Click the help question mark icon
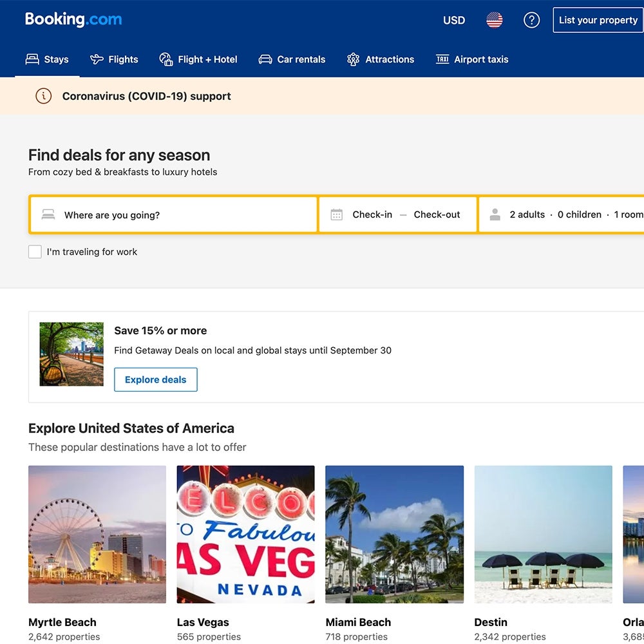 pyautogui.click(x=531, y=20)
